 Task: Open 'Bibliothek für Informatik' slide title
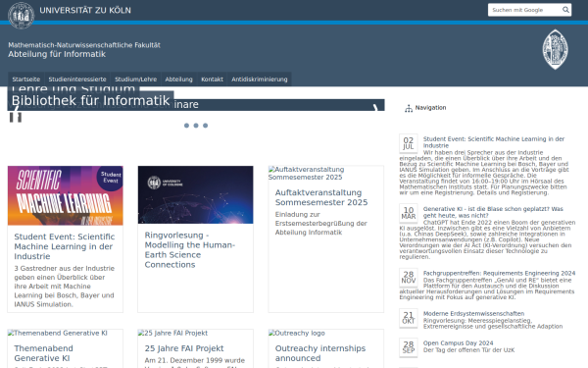pyautogui.click(x=90, y=101)
